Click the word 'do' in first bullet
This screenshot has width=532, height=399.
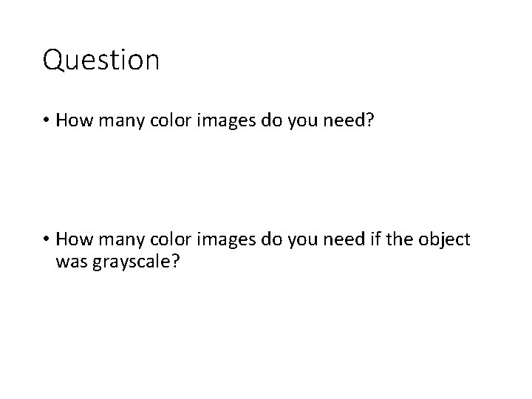pos(272,120)
